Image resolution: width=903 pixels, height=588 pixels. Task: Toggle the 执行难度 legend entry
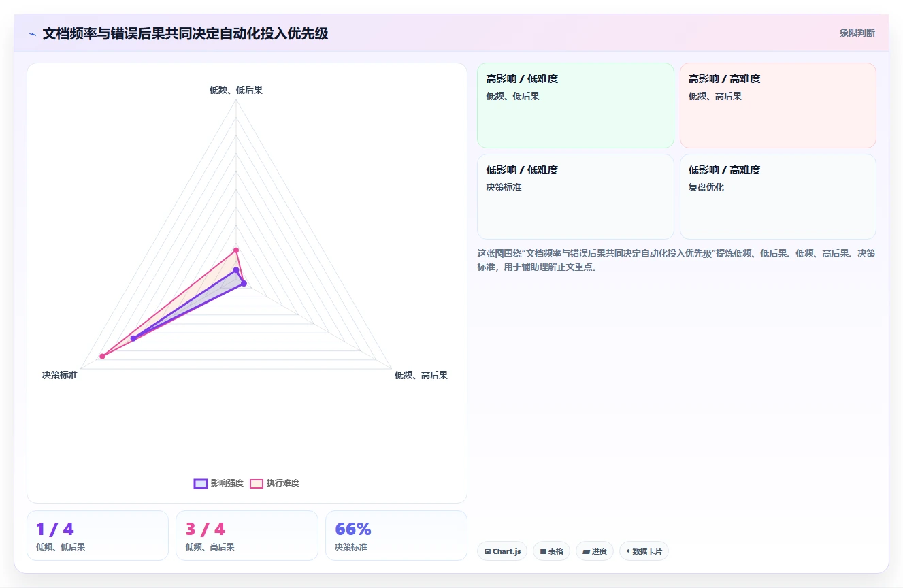(x=275, y=483)
